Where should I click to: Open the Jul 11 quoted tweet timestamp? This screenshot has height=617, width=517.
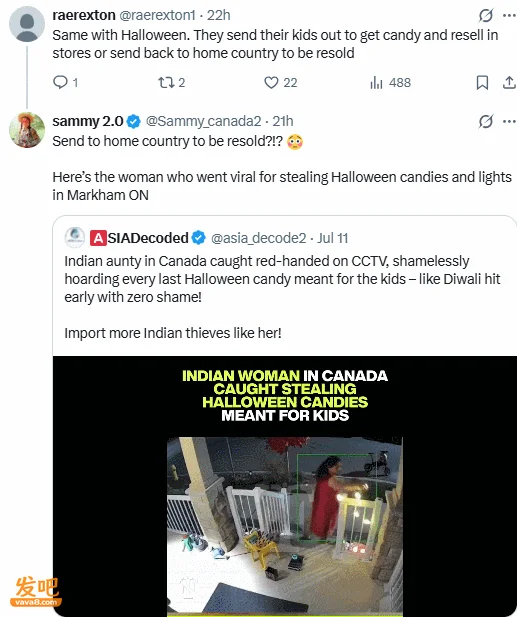click(x=333, y=238)
